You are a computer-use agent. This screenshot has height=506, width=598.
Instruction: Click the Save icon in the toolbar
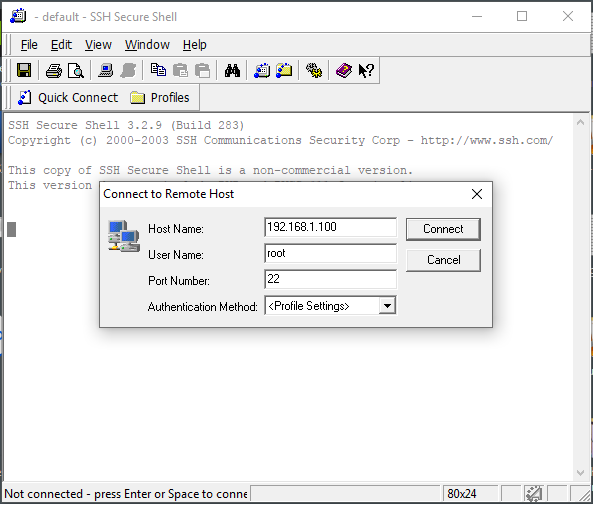coord(24,71)
